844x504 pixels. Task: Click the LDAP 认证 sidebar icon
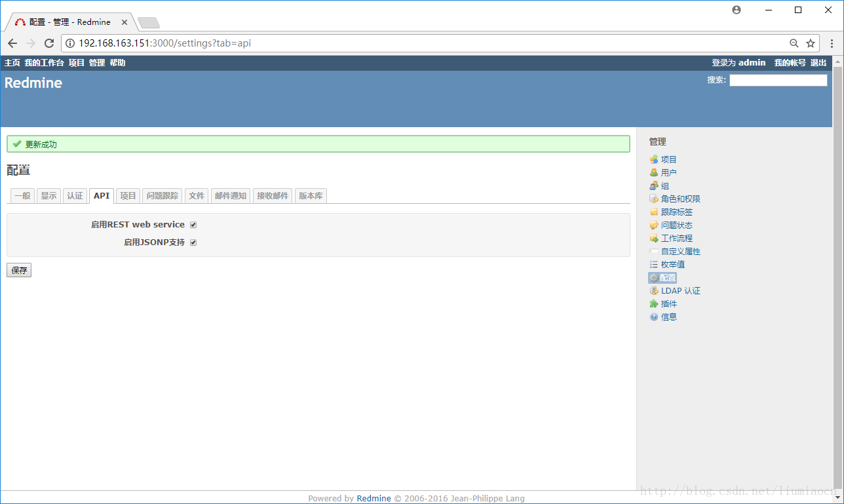tap(653, 290)
